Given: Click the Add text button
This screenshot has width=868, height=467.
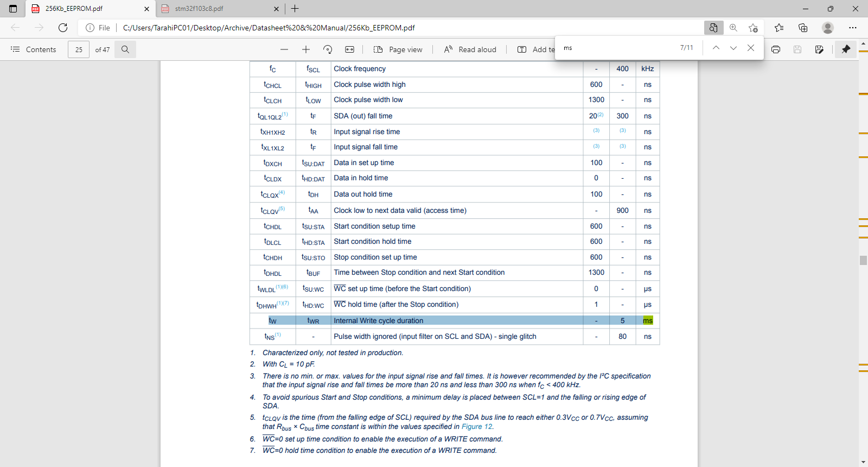Looking at the screenshot, I should coord(536,49).
